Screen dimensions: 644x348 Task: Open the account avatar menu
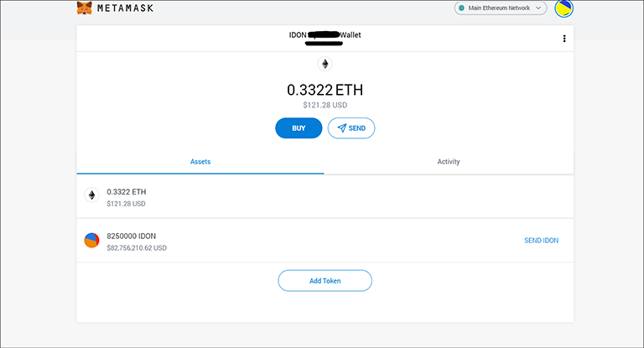click(563, 8)
